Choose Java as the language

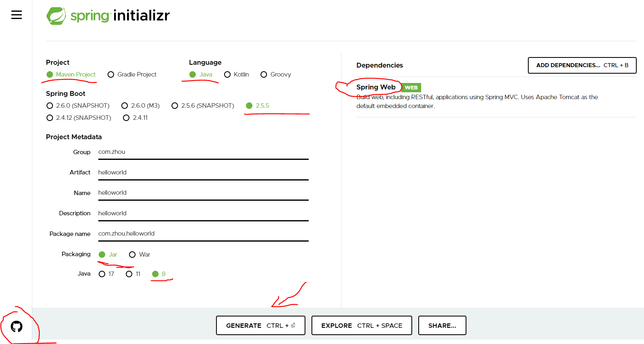[201, 74]
